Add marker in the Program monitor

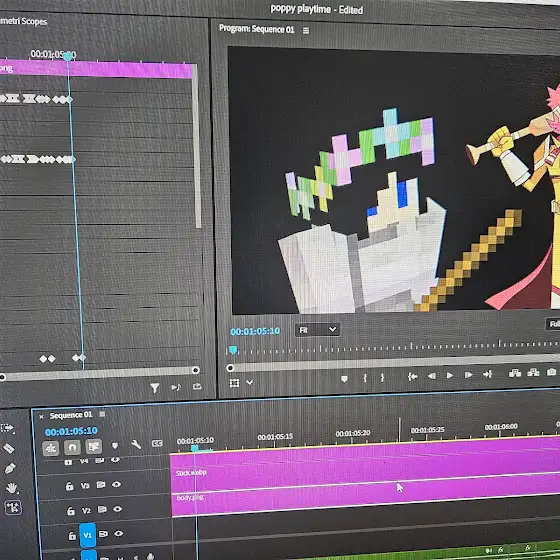(344, 379)
